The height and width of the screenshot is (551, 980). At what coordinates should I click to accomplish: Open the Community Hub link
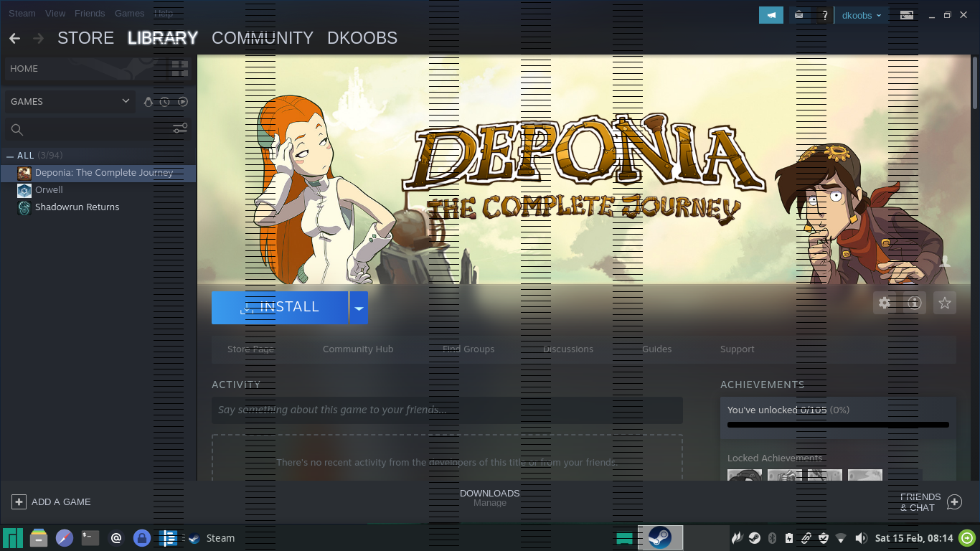pos(358,349)
